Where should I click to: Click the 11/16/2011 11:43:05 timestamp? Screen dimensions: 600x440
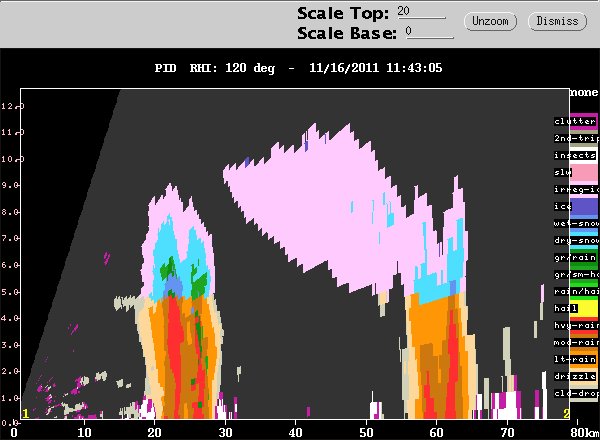click(375, 68)
